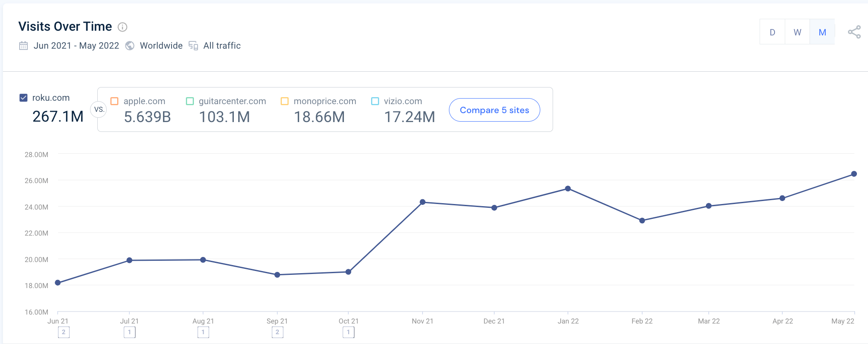The width and height of the screenshot is (868, 344).
Task: Click the VS. badge
Action: pyautogui.click(x=99, y=109)
